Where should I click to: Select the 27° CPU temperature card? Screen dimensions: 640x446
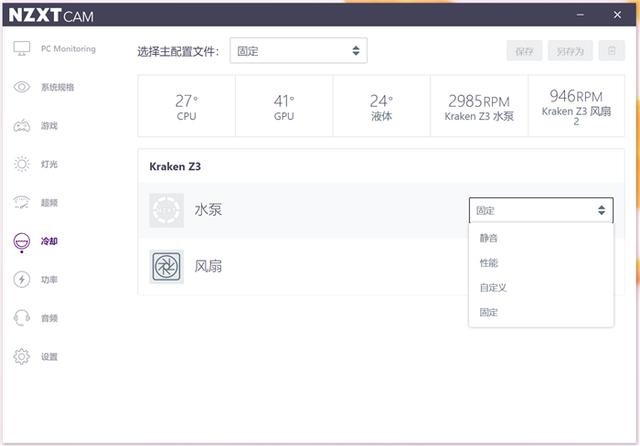coord(187,106)
